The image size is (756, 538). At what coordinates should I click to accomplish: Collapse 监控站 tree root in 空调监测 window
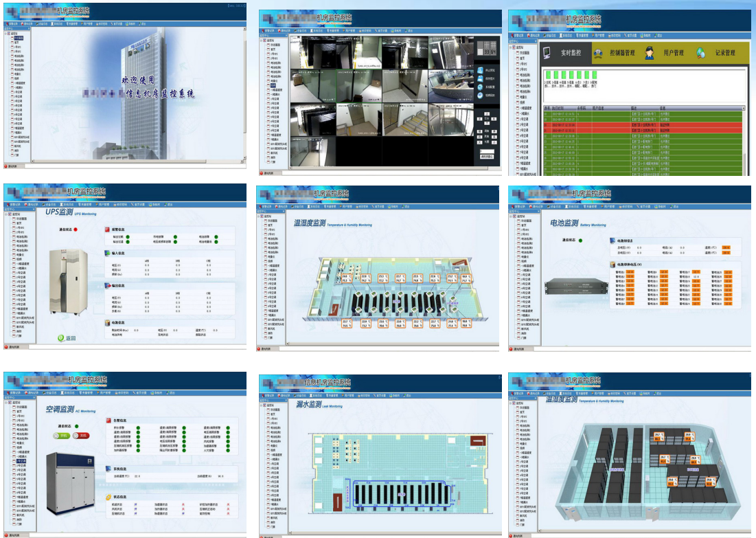(x=7, y=402)
